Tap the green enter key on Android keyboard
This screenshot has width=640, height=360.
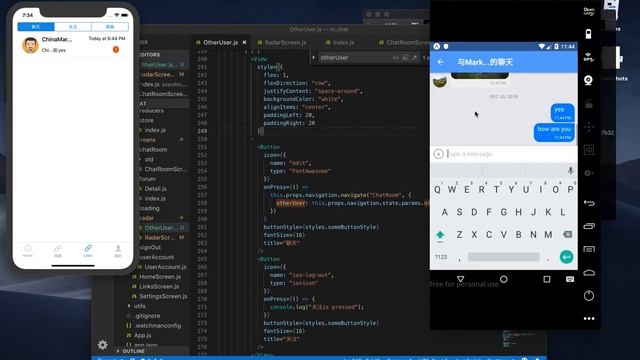(x=566, y=257)
